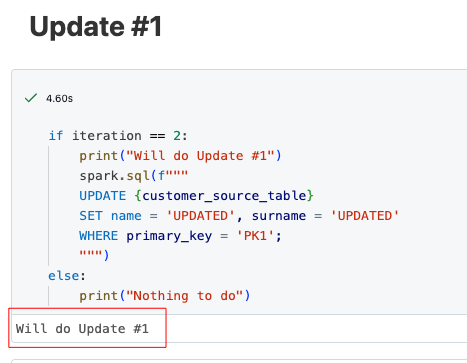Click the 'if iteration == 2:' line
The image size is (467, 363).
pos(118,136)
